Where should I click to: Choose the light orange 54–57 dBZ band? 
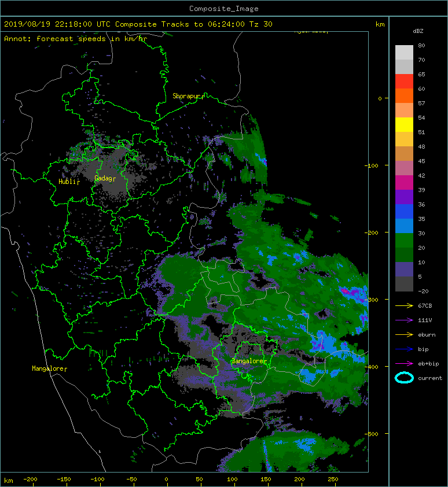pyautogui.click(x=404, y=110)
